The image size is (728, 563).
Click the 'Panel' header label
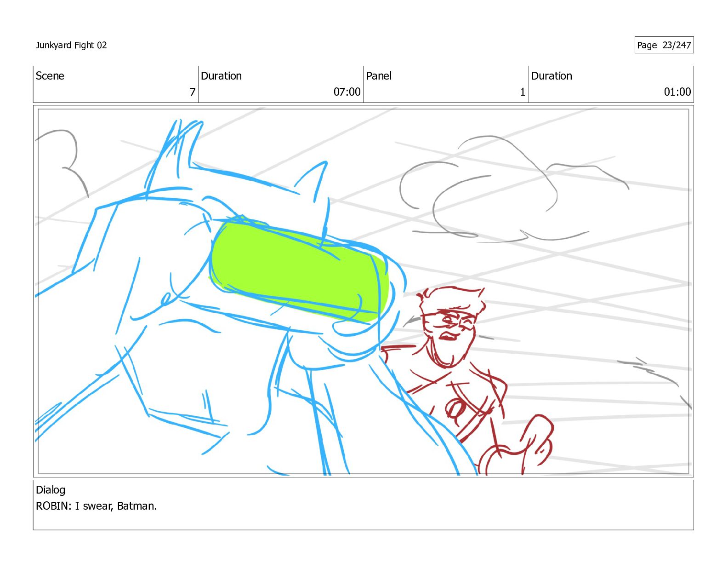coord(379,76)
